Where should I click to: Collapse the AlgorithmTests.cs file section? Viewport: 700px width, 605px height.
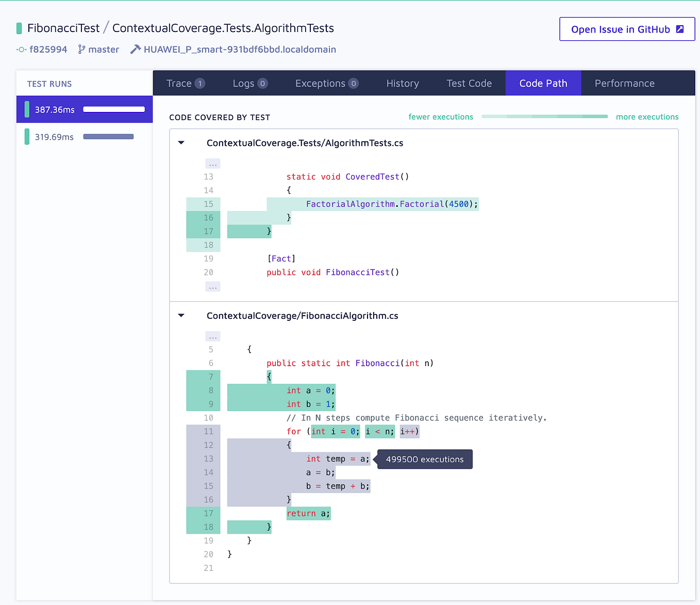pos(181,142)
